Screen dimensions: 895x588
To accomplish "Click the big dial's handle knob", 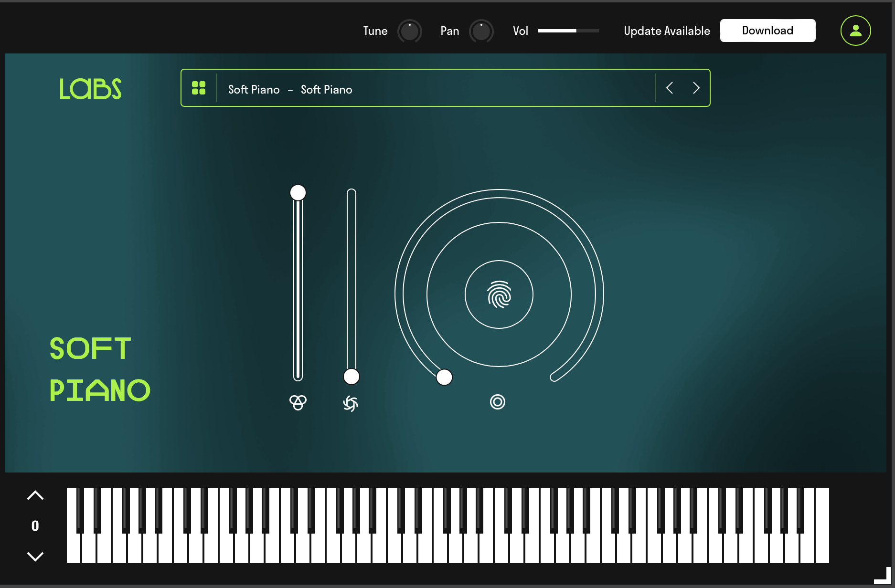I will coord(444,377).
